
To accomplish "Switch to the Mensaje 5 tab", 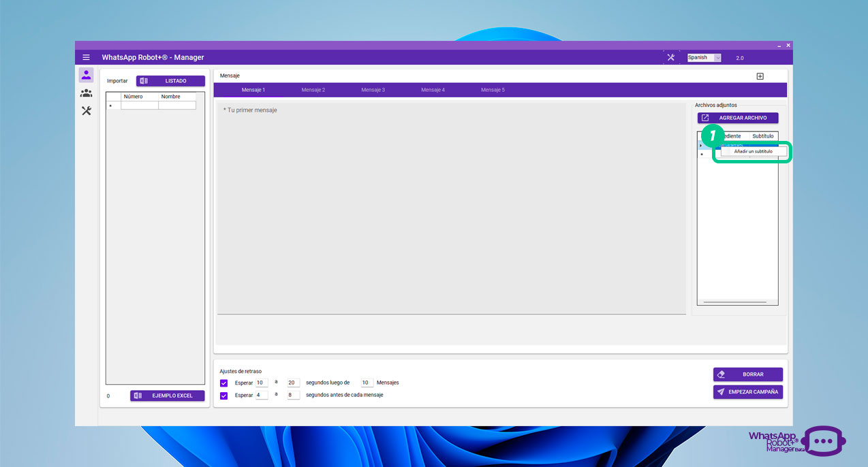I will pyautogui.click(x=493, y=90).
